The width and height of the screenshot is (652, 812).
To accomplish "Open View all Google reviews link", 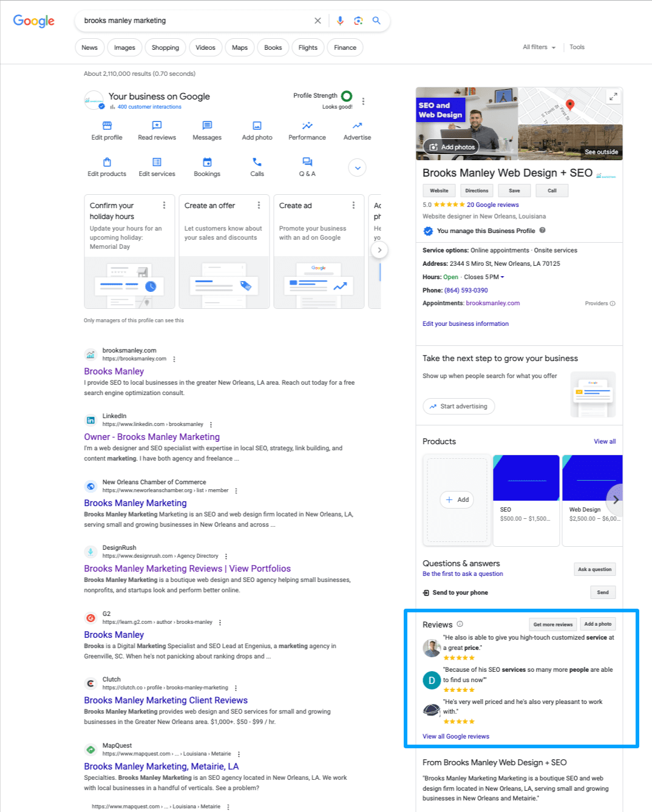I will pos(456,737).
